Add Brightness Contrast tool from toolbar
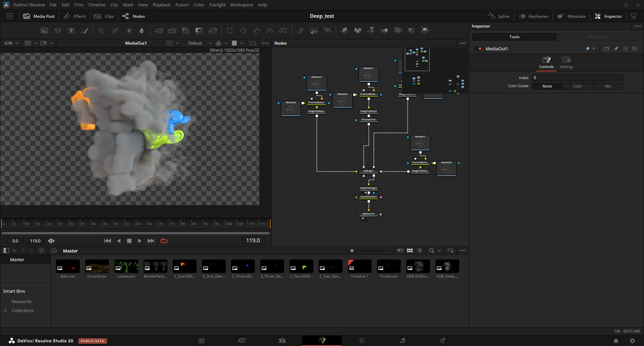This screenshot has height=346, width=644. pos(129,31)
